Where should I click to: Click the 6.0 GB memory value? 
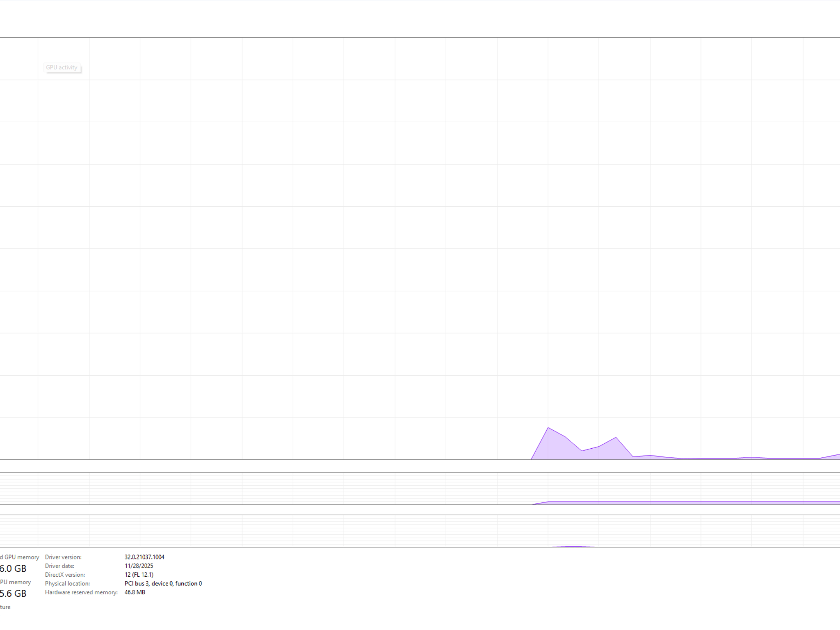13,568
